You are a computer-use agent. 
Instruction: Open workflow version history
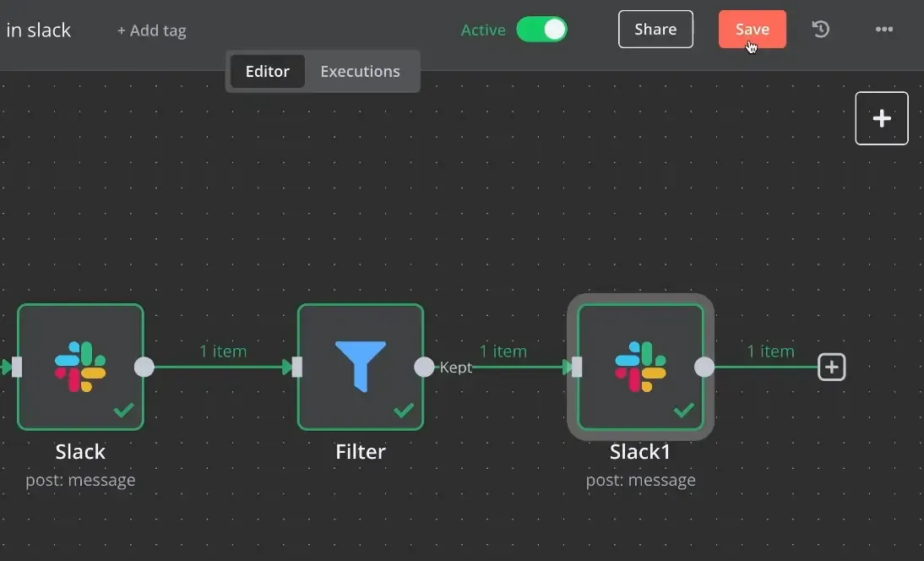coord(821,30)
